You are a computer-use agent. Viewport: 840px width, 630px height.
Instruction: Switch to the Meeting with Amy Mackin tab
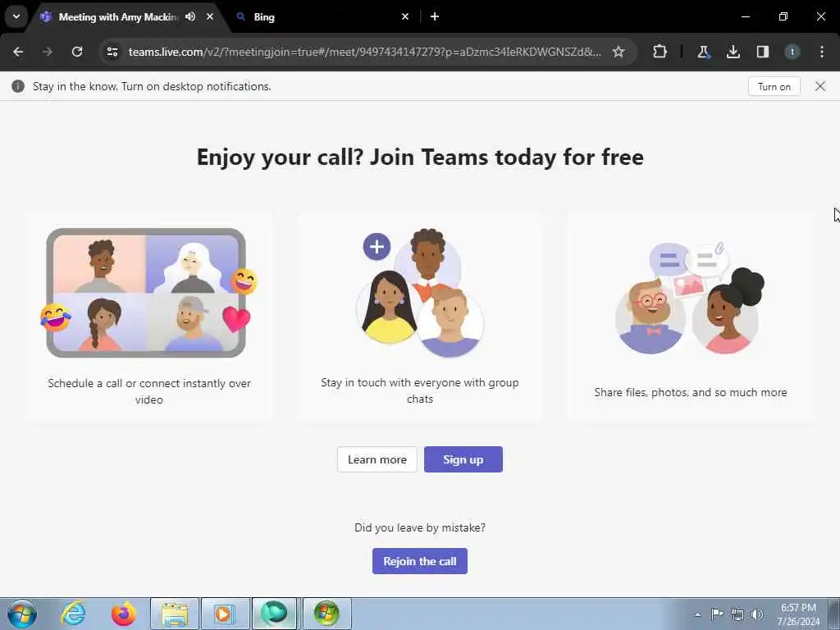point(118,17)
